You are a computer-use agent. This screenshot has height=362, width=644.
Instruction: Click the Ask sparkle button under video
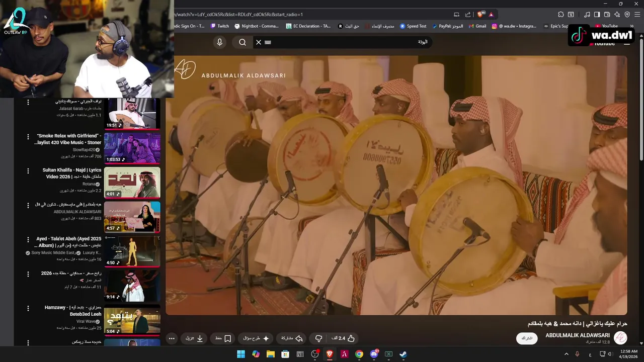(256, 338)
